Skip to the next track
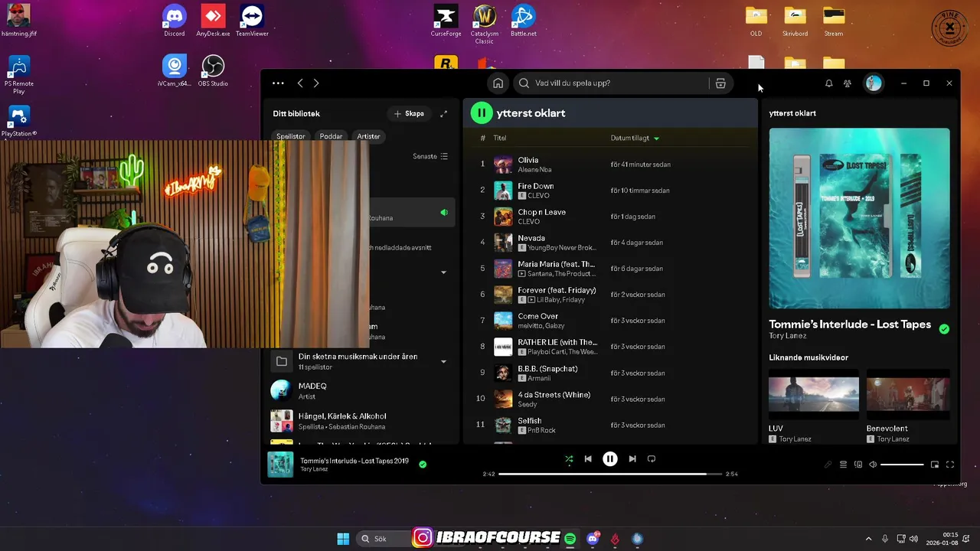Viewport: 980px width, 551px height. (632, 459)
